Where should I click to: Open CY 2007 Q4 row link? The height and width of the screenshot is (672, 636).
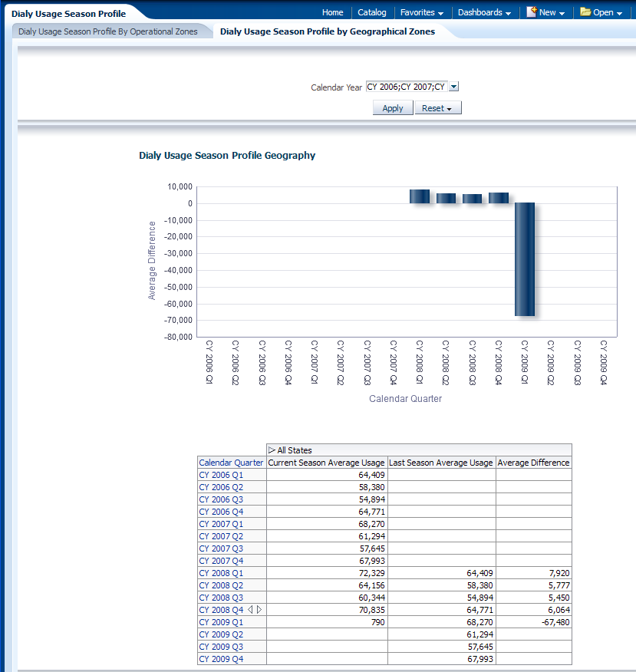pyautogui.click(x=221, y=561)
